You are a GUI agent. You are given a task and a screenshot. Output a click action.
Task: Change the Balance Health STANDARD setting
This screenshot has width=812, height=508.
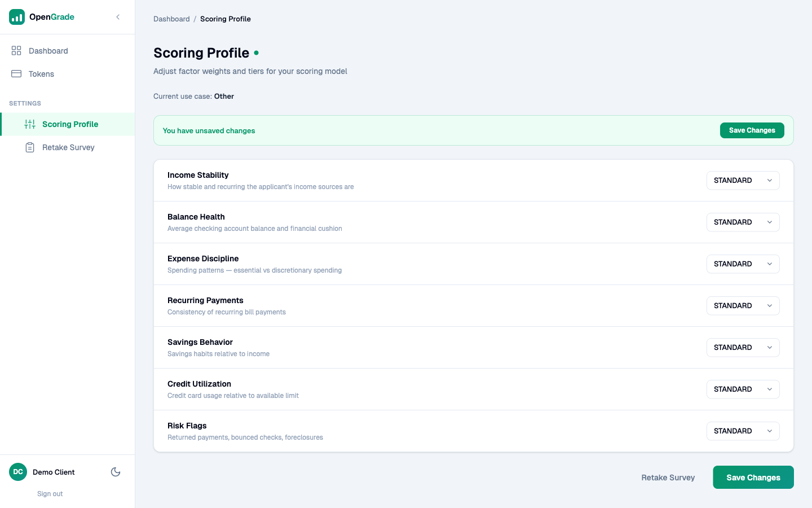pos(743,222)
